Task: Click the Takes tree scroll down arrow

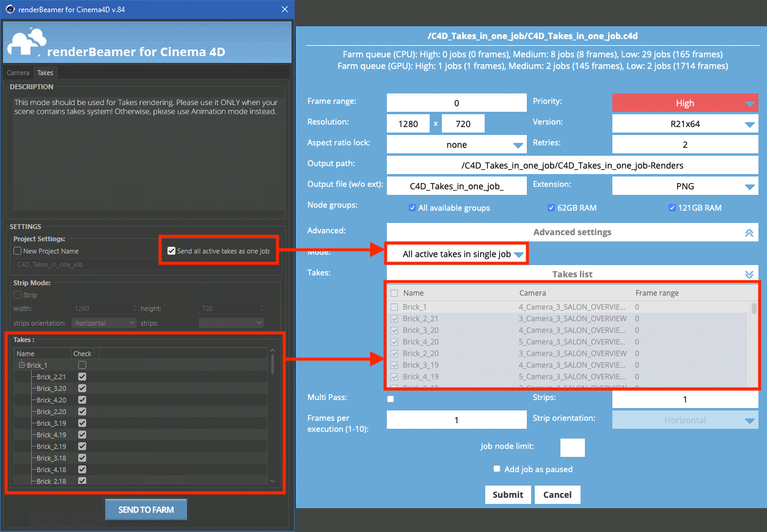Action: tap(273, 481)
